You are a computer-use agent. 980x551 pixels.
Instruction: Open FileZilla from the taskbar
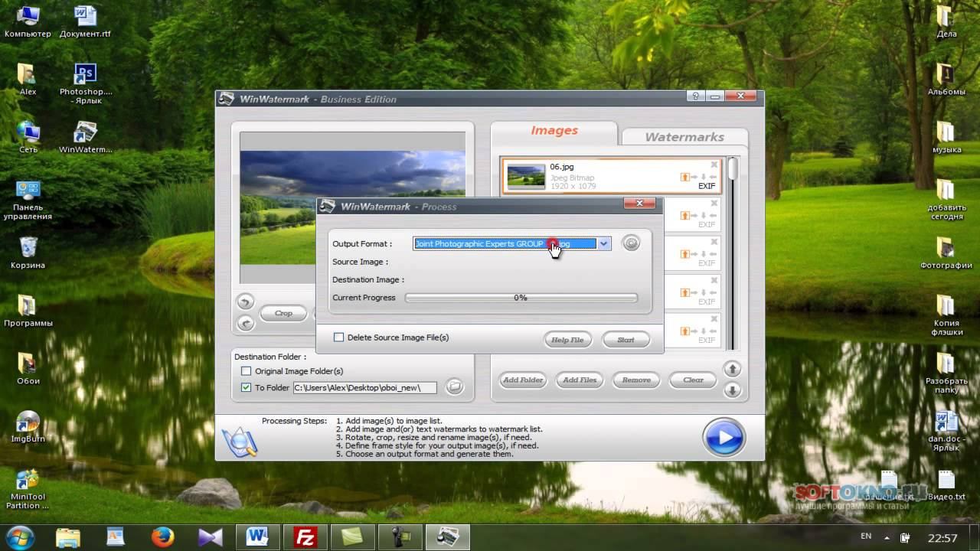(x=306, y=536)
